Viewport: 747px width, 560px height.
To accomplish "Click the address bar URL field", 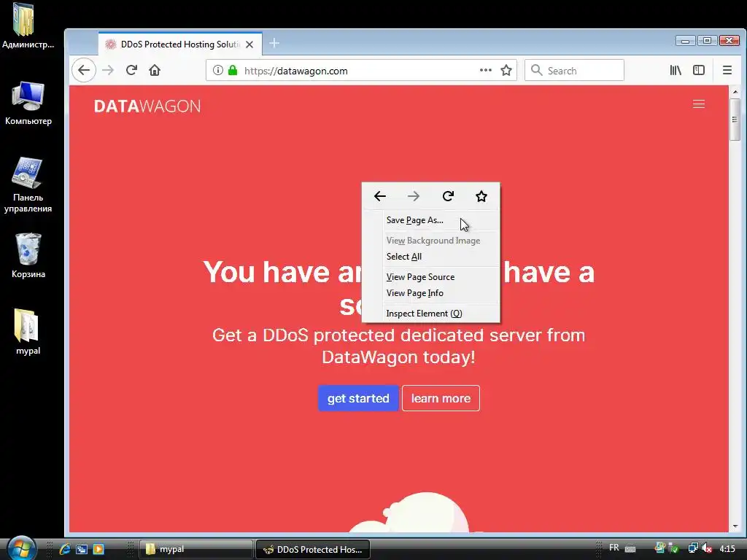I will [360, 71].
